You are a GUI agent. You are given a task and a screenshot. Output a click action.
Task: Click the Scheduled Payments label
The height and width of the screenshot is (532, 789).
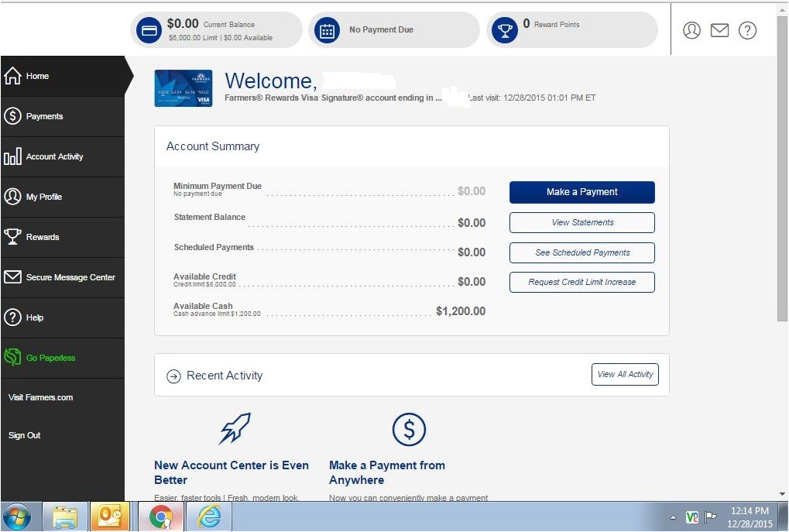(x=214, y=247)
